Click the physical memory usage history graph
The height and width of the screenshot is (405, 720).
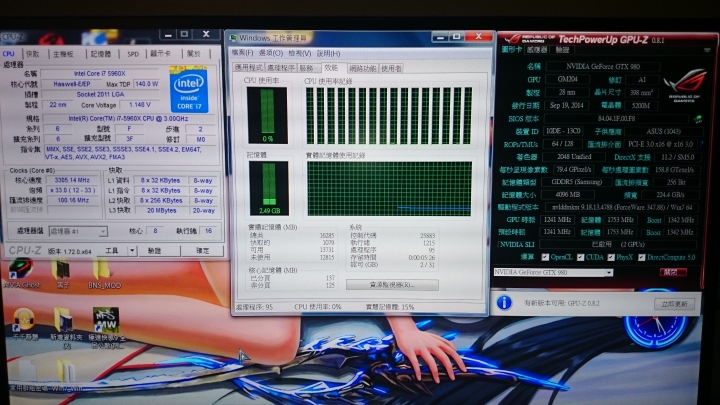[389, 189]
